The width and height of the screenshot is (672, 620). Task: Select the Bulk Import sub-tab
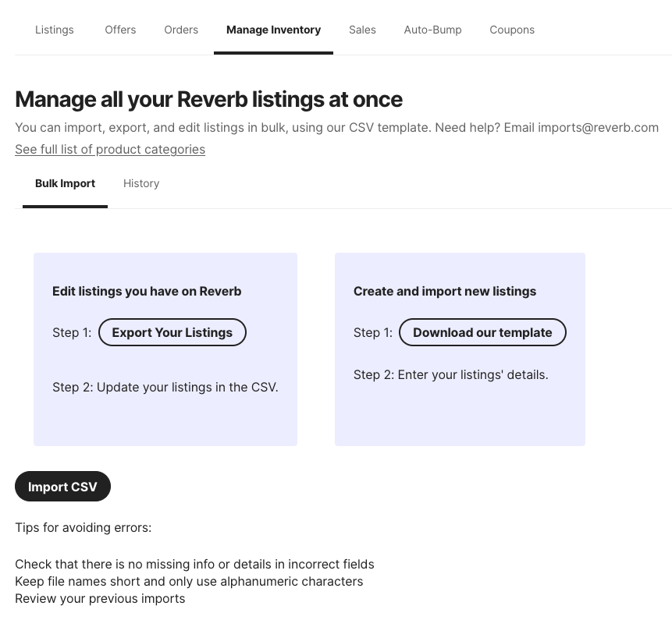point(65,183)
